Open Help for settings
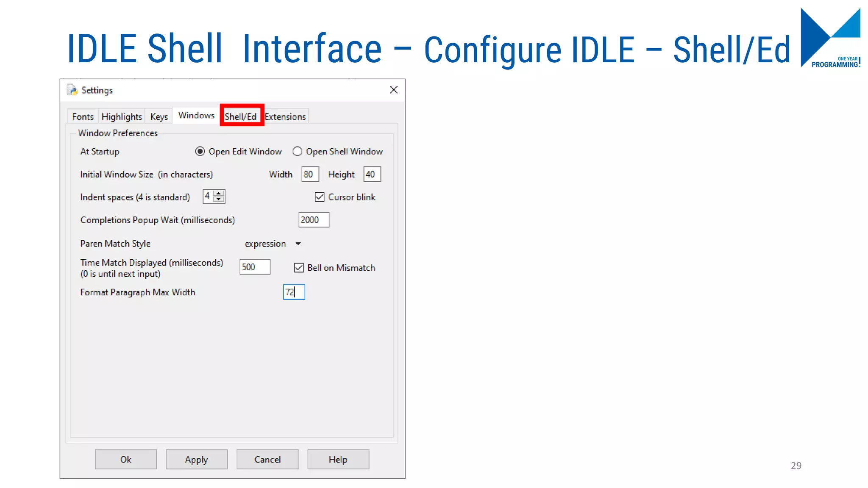 tap(338, 459)
